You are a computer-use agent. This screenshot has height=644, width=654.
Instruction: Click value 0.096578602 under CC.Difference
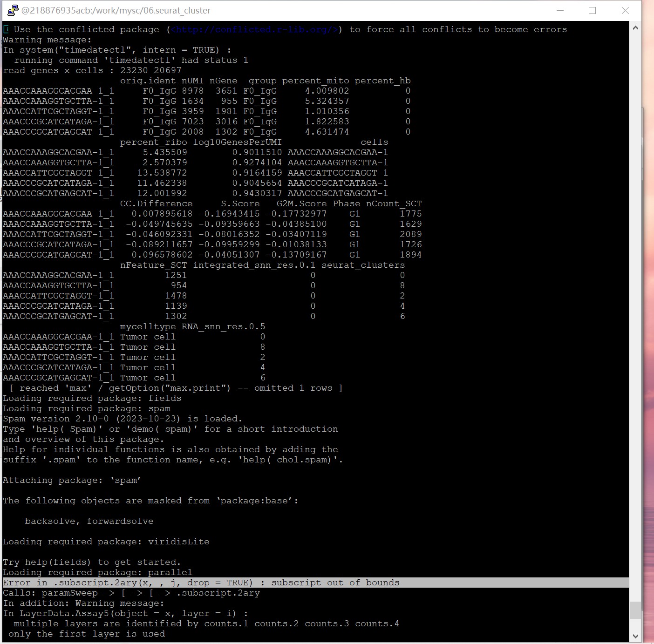coord(162,255)
